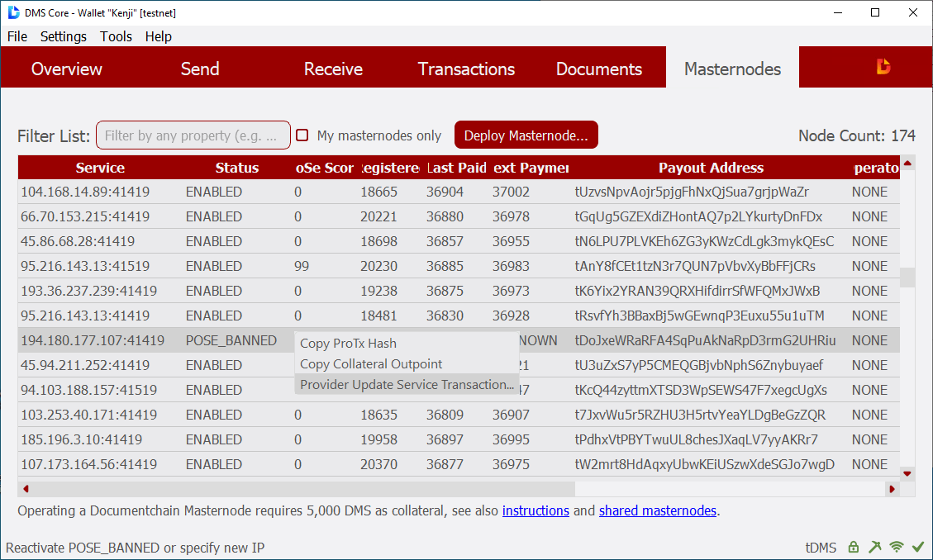Click the Filter List text field
This screenshot has width=933, height=560.
pos(193,135)
